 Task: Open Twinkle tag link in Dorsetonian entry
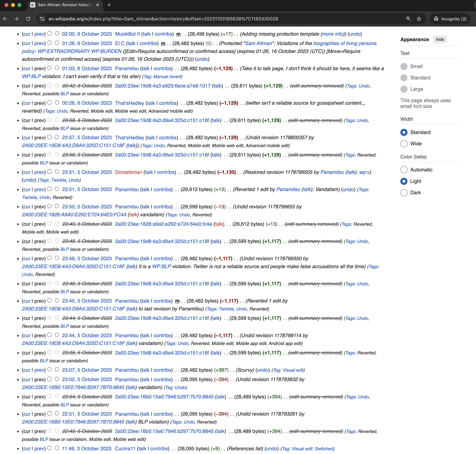pos(58,180)
